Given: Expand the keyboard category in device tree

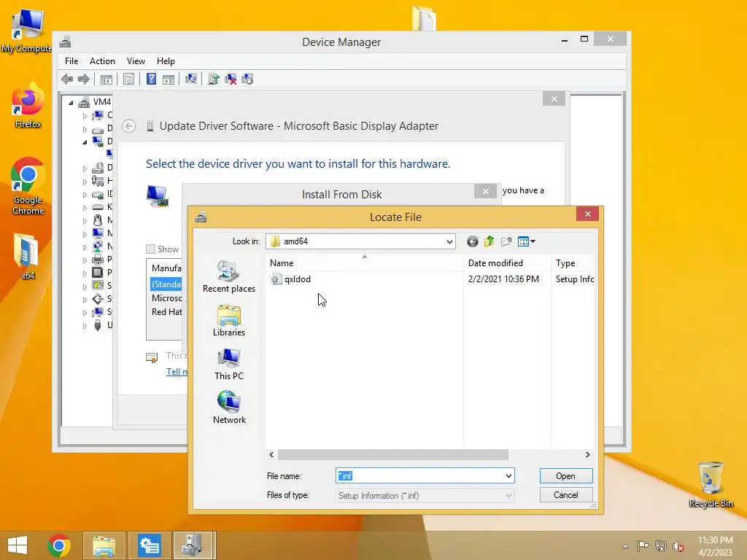Looking at the screenshot, I should pos(85,208).
